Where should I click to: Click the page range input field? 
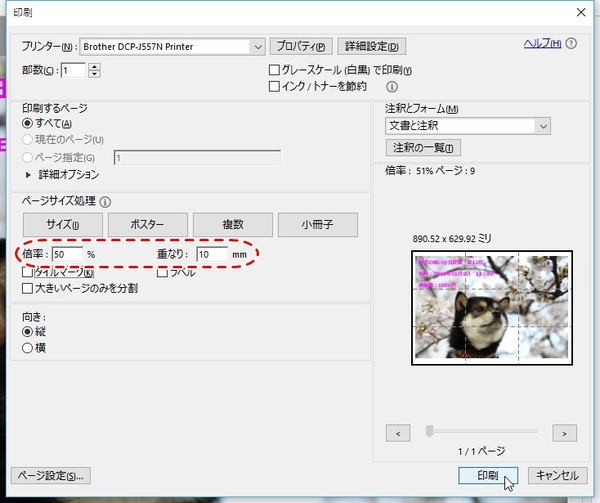click(197, 158)
